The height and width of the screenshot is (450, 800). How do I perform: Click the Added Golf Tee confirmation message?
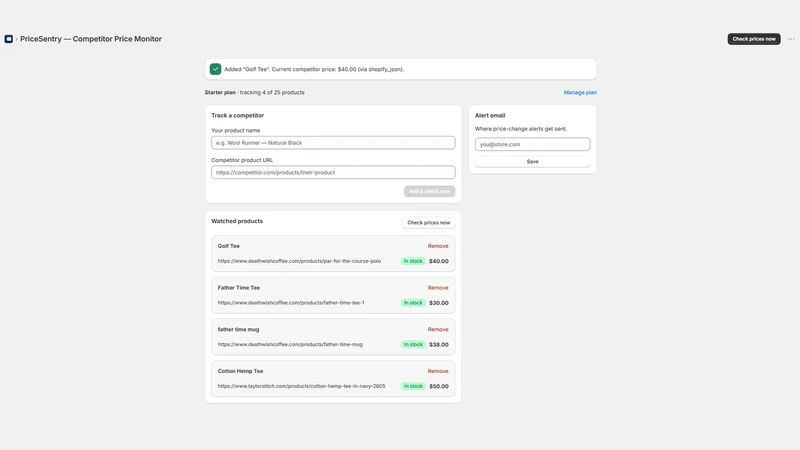(x=314, y=69)
